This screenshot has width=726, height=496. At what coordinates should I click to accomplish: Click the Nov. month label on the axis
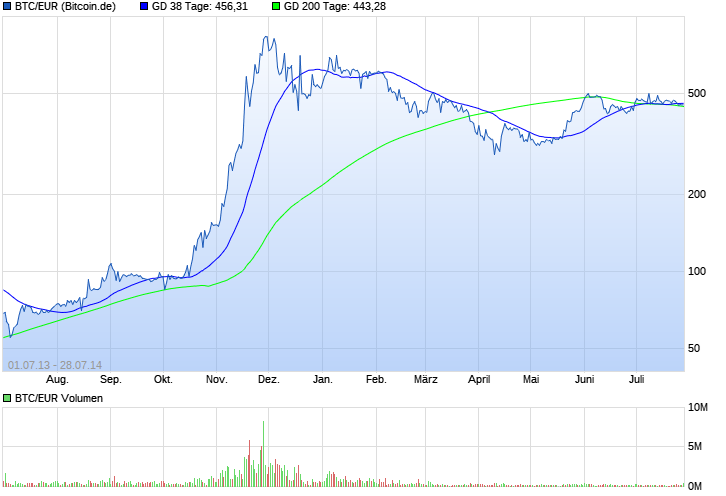pyautogui.click(x=216, y=379)
